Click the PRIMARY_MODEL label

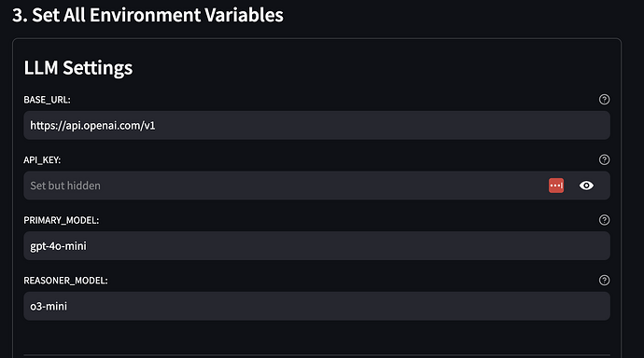tap(62, 220)
